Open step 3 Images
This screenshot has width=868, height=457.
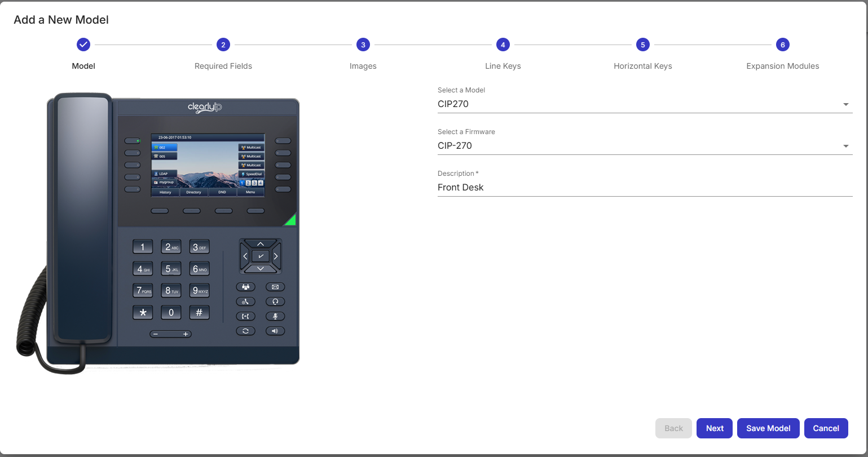point(363,45)
